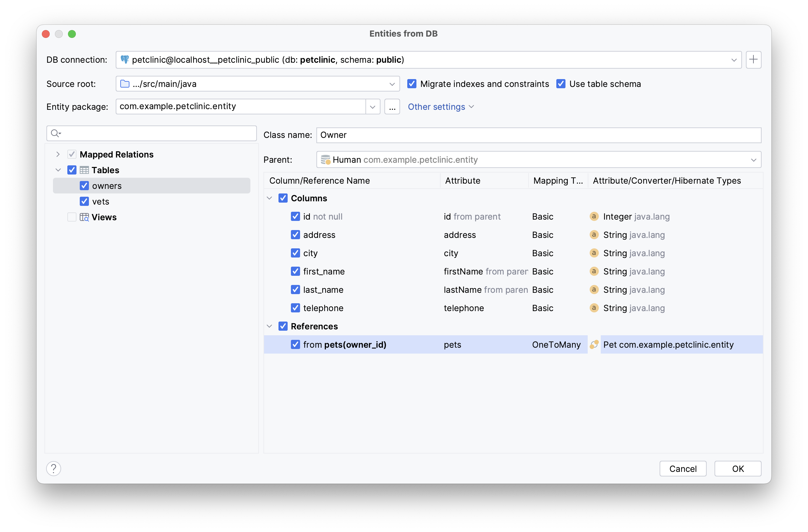Screen dimensions: 808x532
Task: Click the Pet entity type icon
Action: tap(594, 344)
